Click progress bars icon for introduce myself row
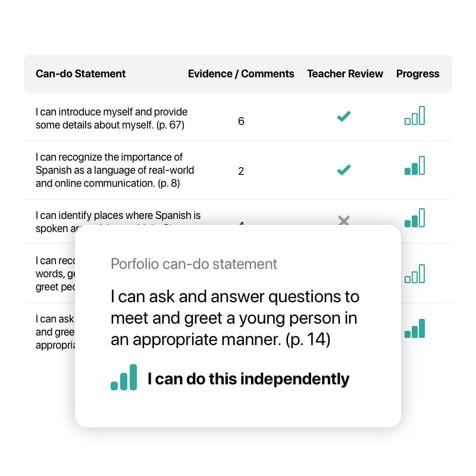The image size is (476, 476). point(414,115)
